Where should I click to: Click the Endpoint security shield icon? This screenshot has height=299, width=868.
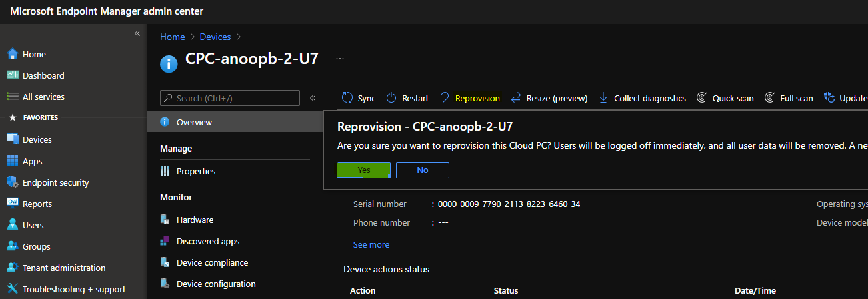coord(12,182)
